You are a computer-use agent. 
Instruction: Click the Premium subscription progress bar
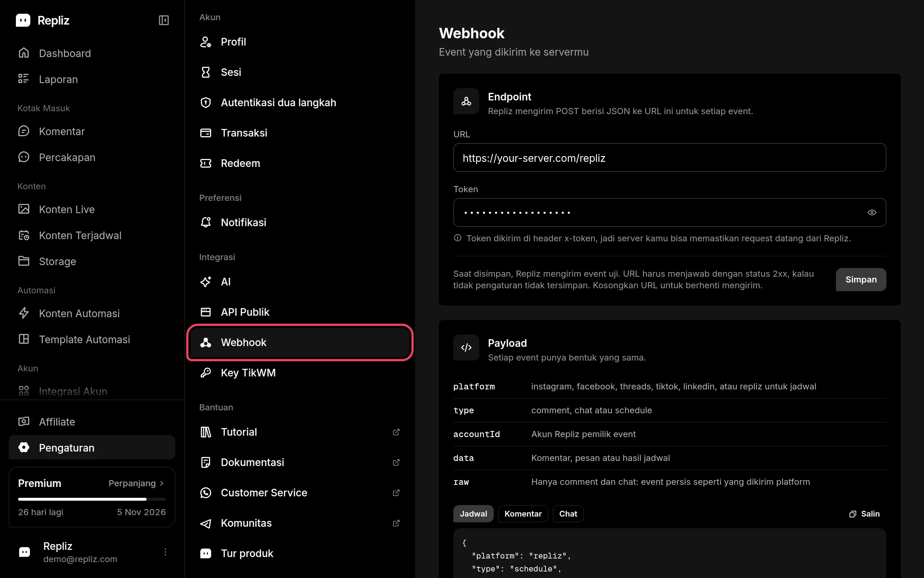coord(92,499)
